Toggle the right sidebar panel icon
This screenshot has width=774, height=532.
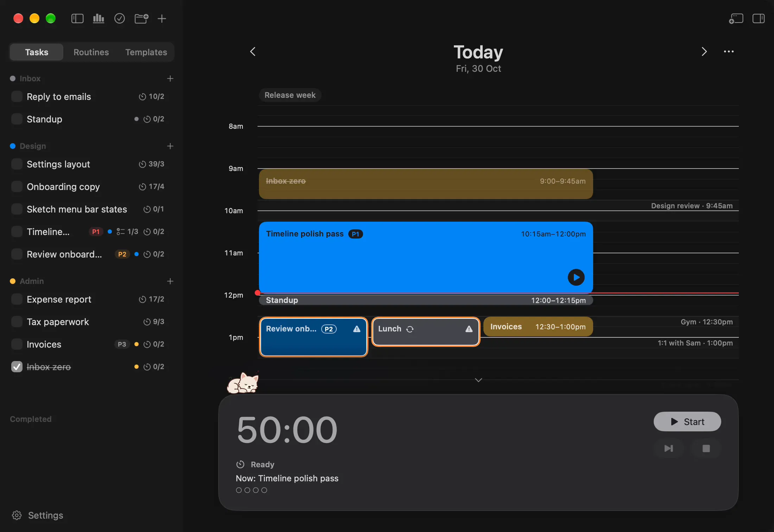759,18
